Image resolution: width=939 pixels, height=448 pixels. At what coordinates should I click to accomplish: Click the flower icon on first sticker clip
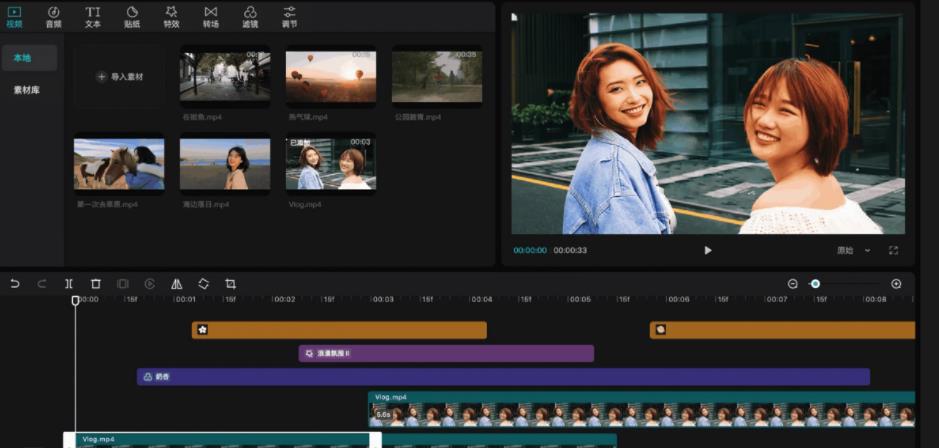point(202,329)
